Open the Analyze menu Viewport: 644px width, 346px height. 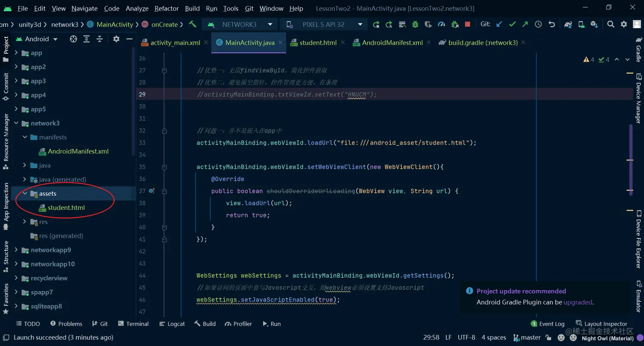coord(137,8)
